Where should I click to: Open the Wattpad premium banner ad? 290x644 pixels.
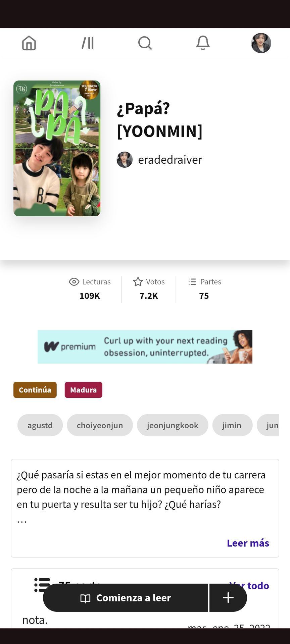tap(145, 347)
